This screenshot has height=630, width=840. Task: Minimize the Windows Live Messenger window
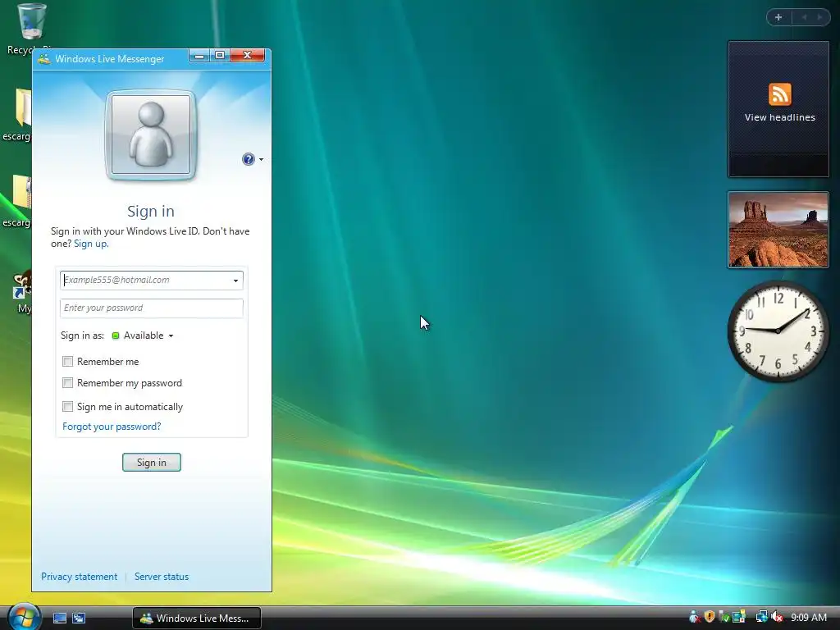click(199, 56)
